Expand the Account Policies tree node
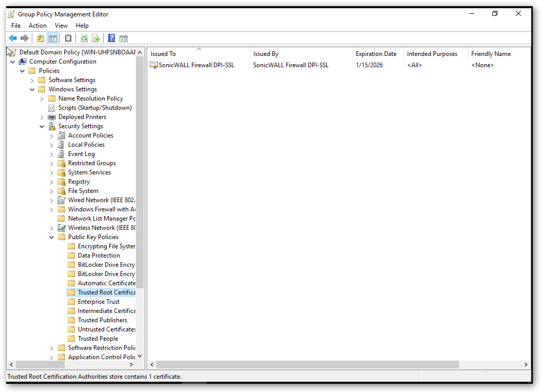The image size is (541, 392). point(52,135)
